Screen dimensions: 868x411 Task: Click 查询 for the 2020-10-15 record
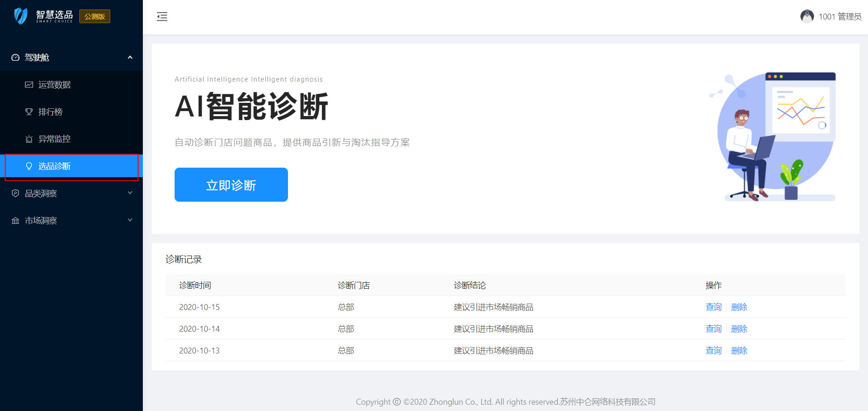713,307
